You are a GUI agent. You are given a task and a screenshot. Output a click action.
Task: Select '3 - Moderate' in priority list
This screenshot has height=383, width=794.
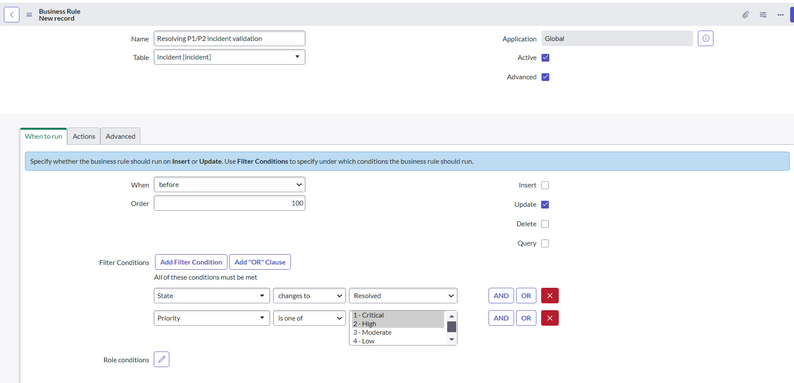[398, 332]
